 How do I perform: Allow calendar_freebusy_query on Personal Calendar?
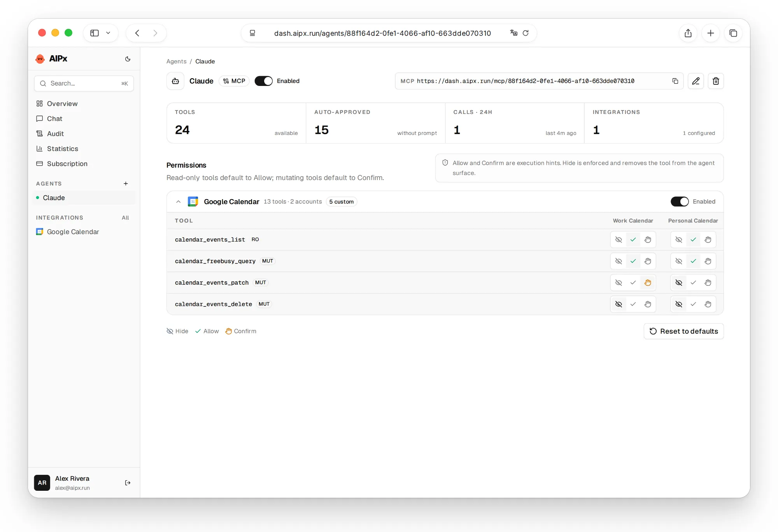(x=693, y=261)
